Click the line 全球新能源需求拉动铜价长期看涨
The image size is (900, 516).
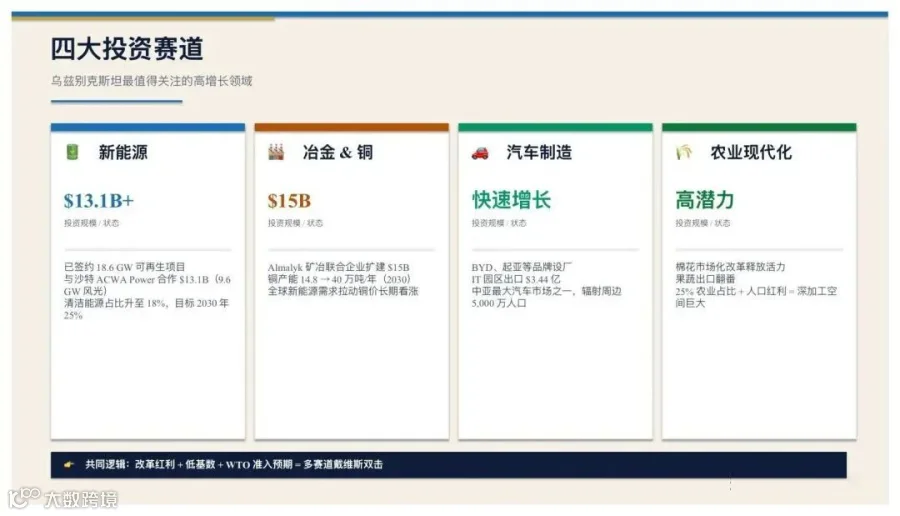[x=343, y=291]
